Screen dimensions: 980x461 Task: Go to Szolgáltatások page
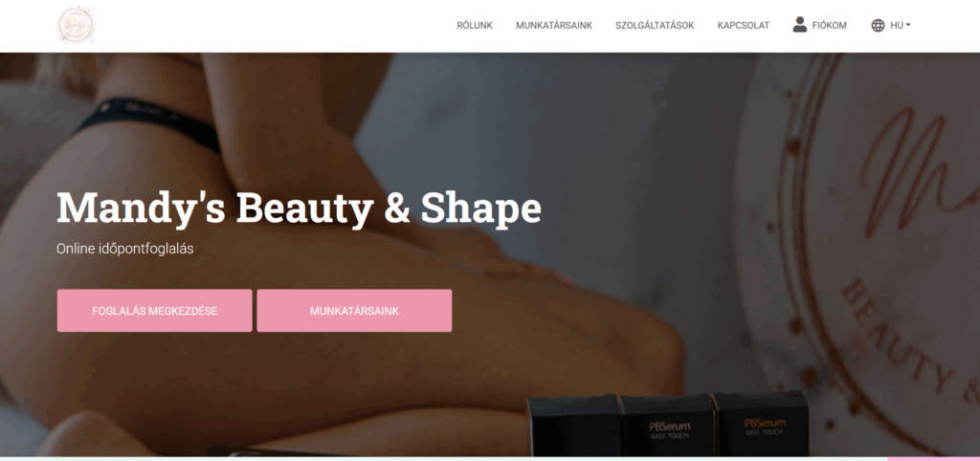pos(655,26)
